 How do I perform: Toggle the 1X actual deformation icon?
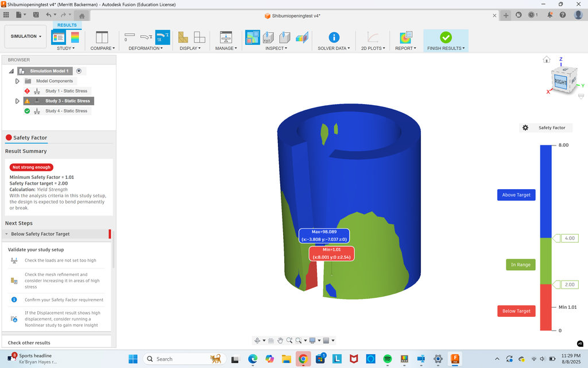(163, 37)
